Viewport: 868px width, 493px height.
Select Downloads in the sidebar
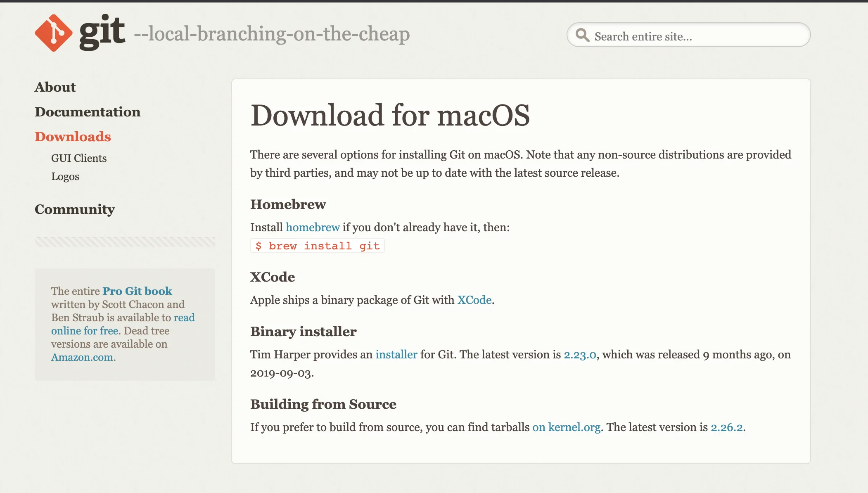73,137
